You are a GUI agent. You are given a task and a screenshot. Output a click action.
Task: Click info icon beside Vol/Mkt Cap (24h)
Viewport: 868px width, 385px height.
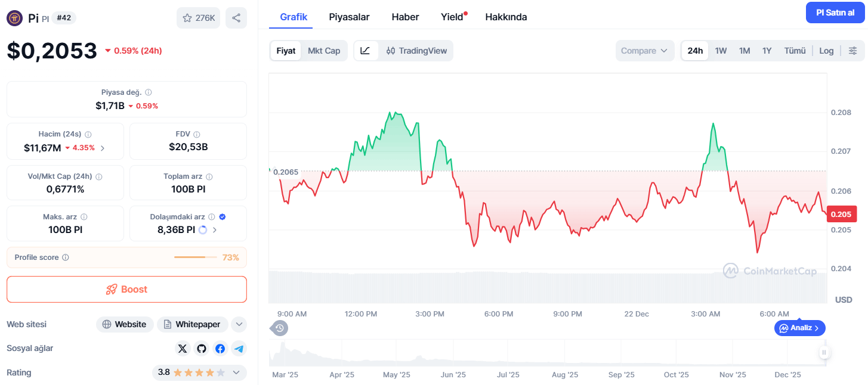point(99,176)
